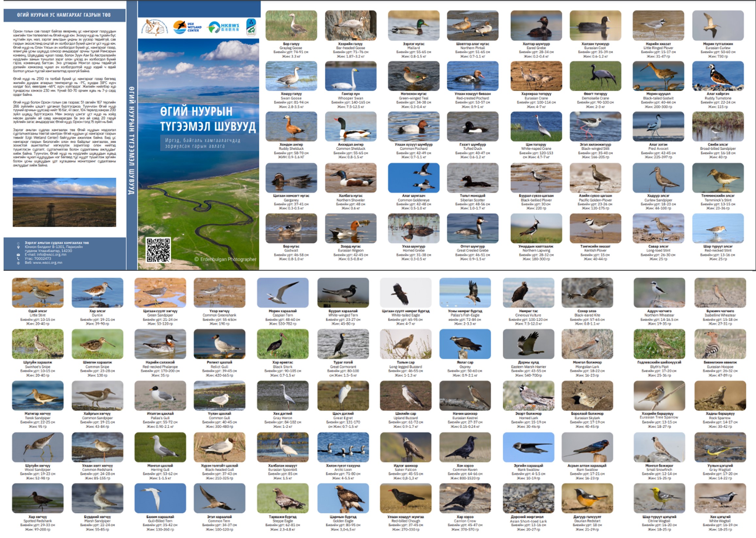Click the website www.wscc.org.mn text
756x538 pixels.
[47, 263]
